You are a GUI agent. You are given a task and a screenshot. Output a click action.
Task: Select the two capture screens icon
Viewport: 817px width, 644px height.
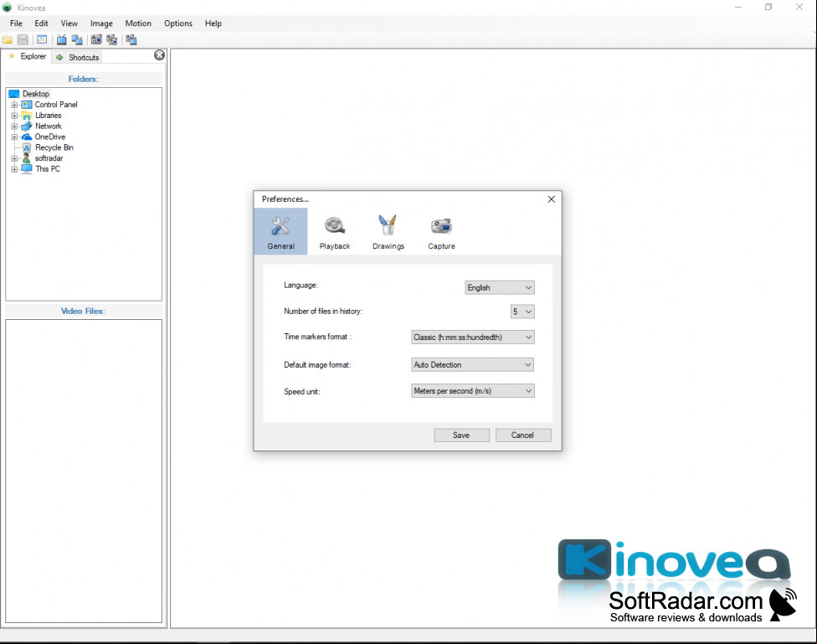coord(111,39)
